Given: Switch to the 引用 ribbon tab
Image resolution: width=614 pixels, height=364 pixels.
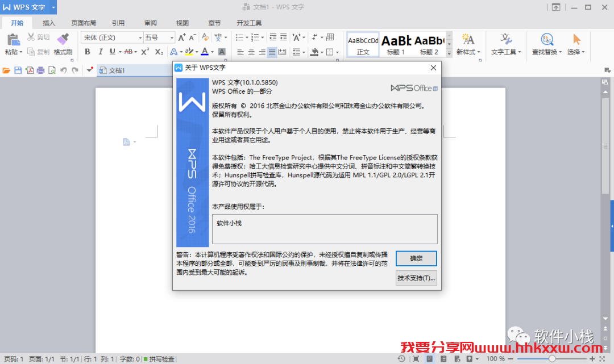Looking at the screenshot, I should pos(118,23).
